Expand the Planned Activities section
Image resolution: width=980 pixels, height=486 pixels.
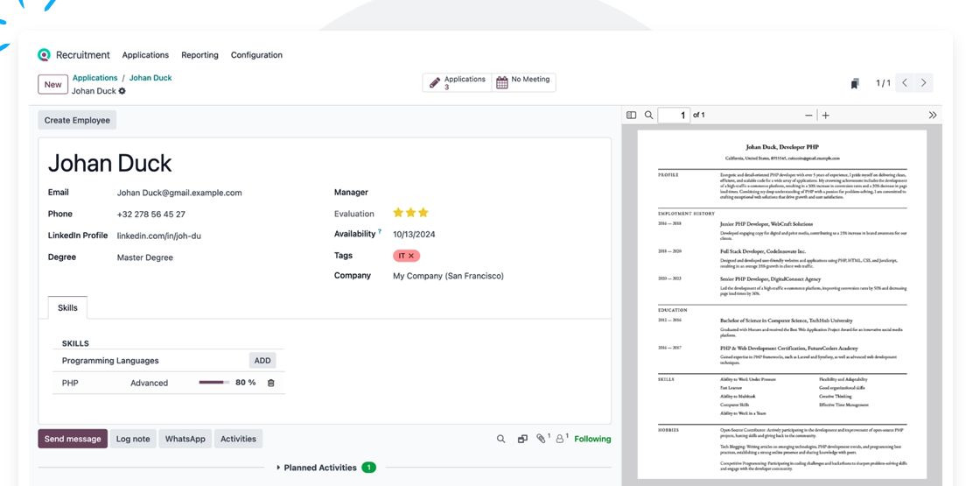(320, 468)
